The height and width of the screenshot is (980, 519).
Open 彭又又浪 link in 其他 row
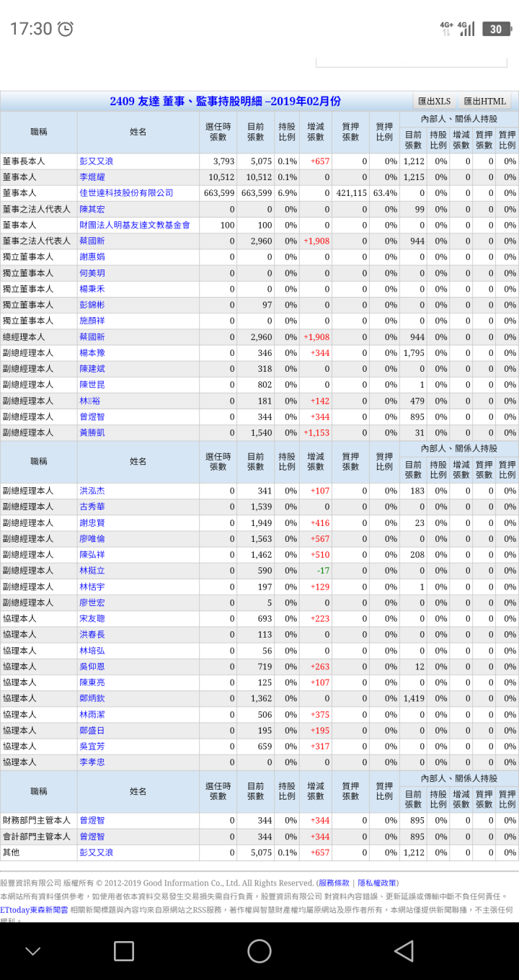96,852
